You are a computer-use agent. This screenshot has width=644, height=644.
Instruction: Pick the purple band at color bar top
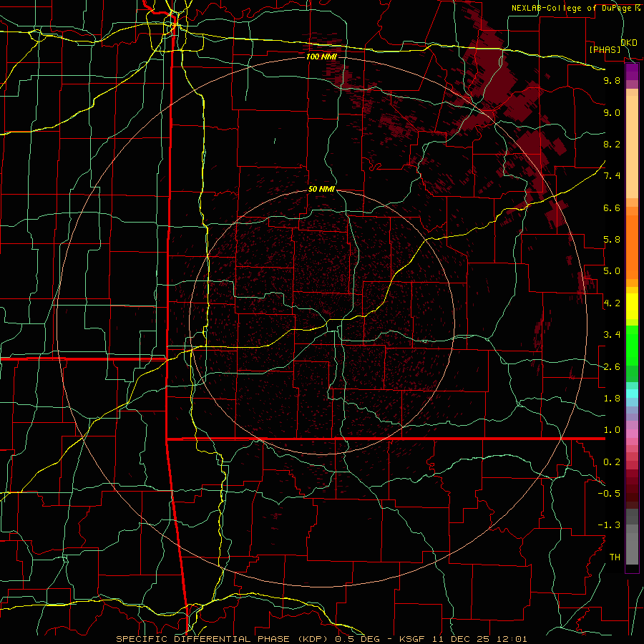click(x=632, y=72)
